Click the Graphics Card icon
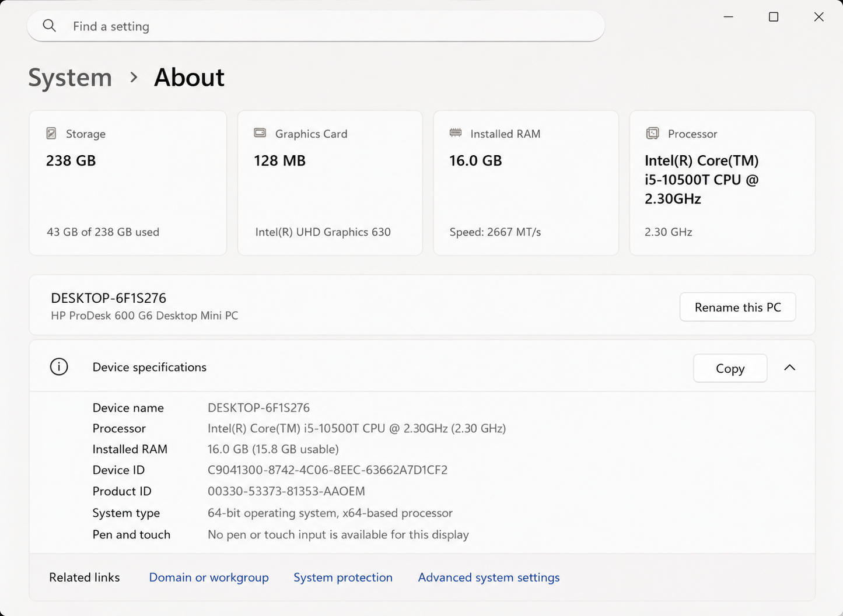843x616 pixels. click(x=260, y=133)
